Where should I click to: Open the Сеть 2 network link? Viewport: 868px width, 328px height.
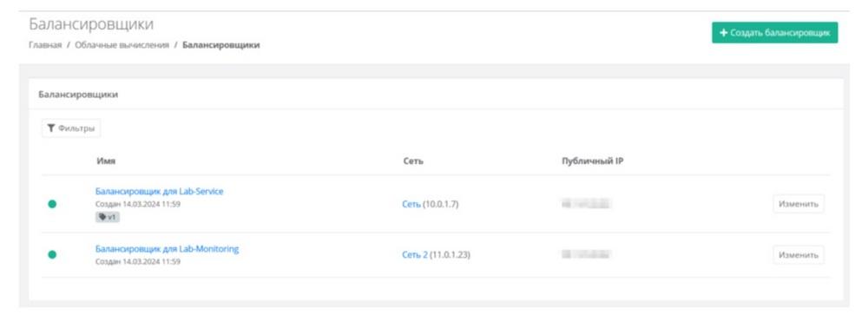pos(415,255)
